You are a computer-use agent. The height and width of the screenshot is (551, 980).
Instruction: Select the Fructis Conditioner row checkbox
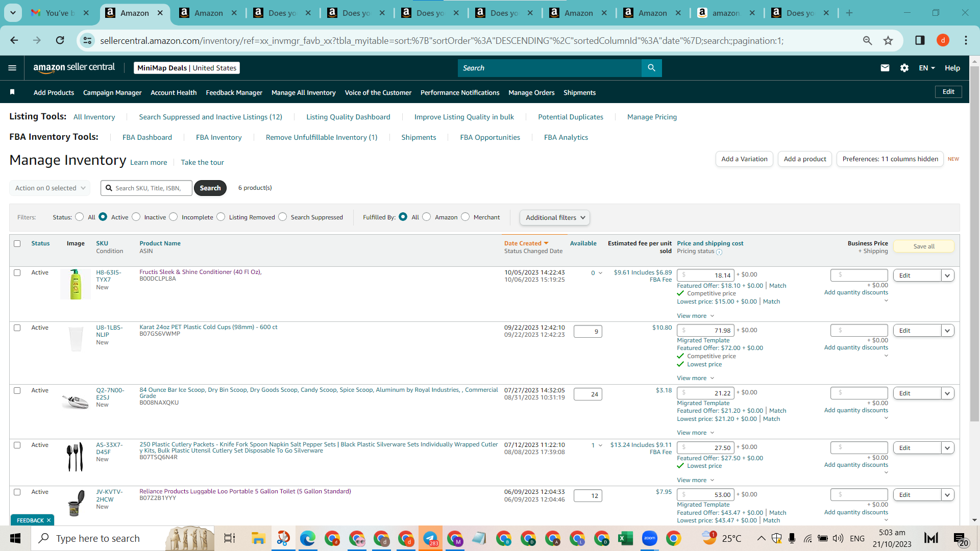pos(17,273)
